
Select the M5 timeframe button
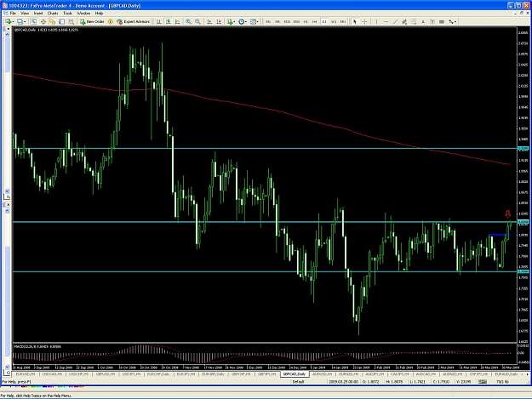[x=277, y=21]
